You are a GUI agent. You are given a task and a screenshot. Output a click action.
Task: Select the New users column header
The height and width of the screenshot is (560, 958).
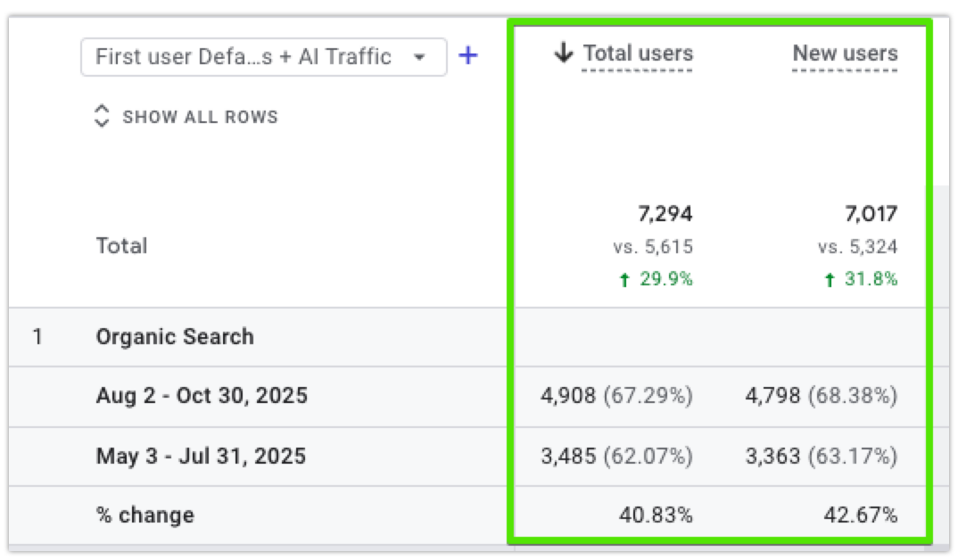coord(844,53)
